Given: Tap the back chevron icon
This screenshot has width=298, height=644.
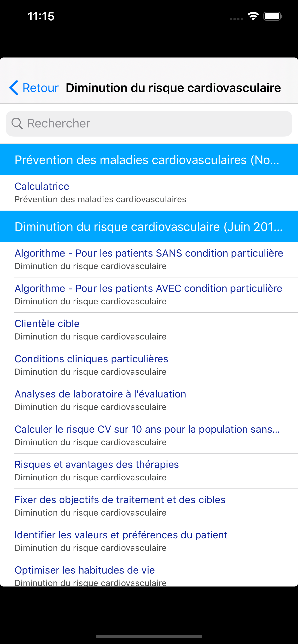Looking at the screenshot, I should 14,88.
